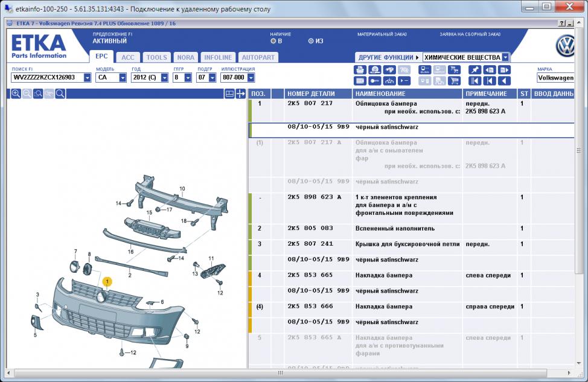
Task: Select the 'В' radio under НАЛИЧИЕ
Action: click(x=273, y=41)
